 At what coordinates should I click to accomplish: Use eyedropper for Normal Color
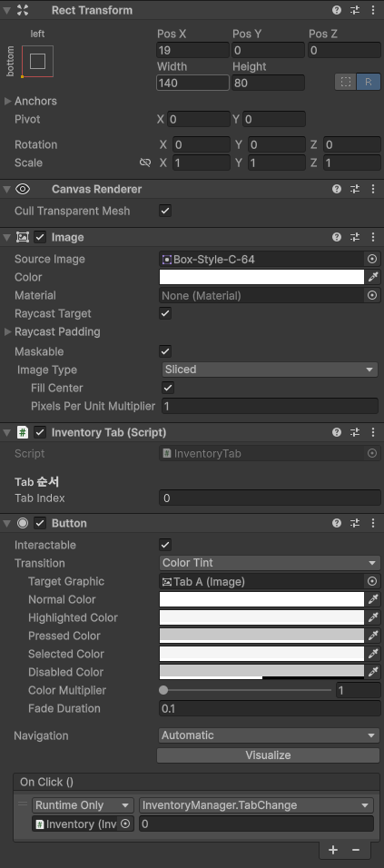373,599
